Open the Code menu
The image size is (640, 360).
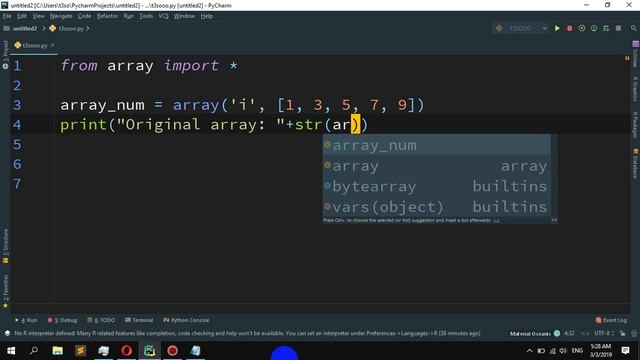coord(84,16)
